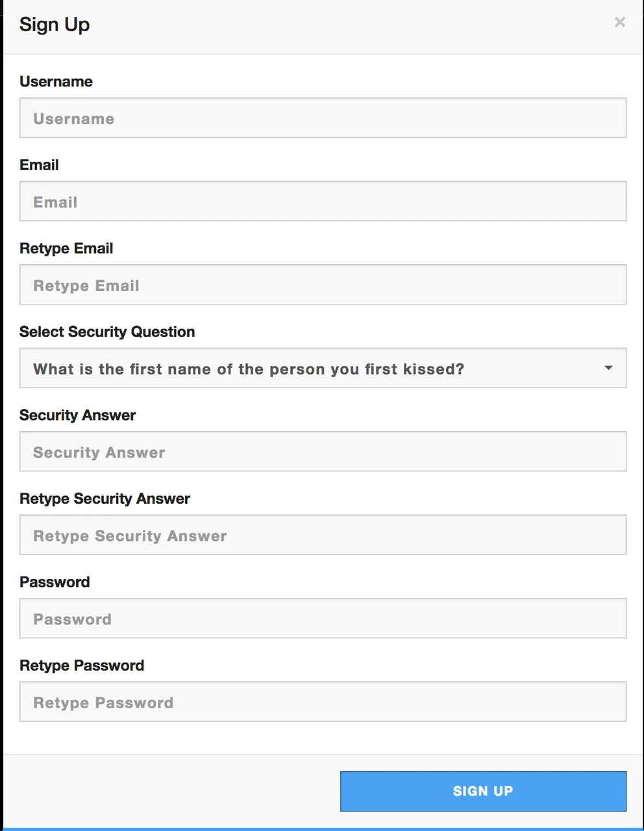Click the Email field label
The width and height of the screenshot is (644, 831).
coord(39,165)
